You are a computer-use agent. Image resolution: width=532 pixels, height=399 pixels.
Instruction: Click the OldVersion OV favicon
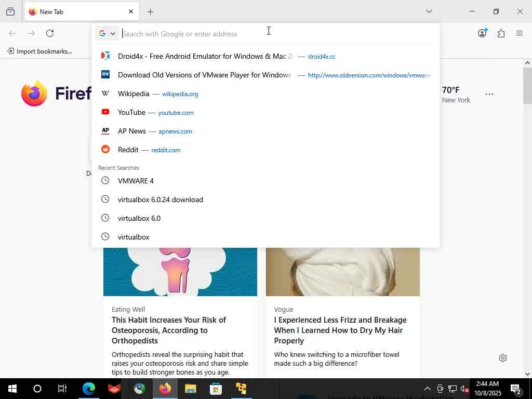(x=105, y=74)
